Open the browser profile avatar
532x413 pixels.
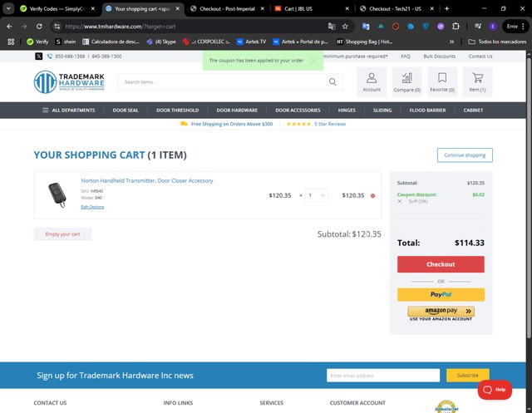[493, 26]
